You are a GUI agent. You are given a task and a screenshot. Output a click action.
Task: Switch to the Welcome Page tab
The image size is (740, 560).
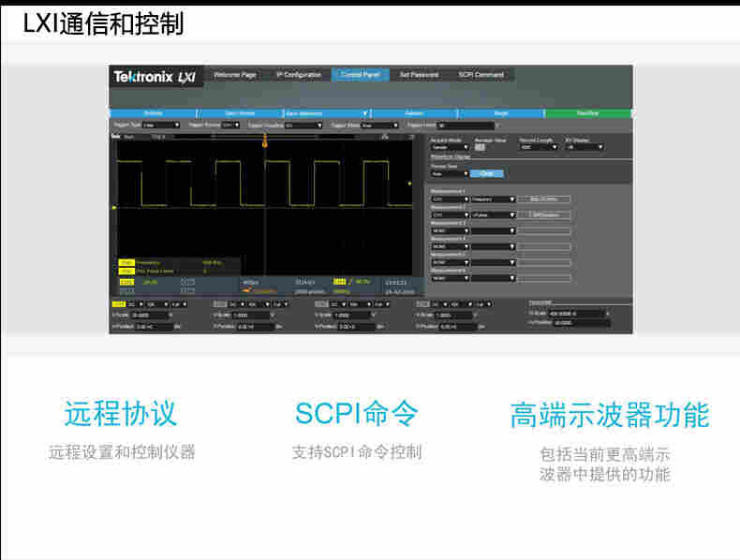coord(234,75)
